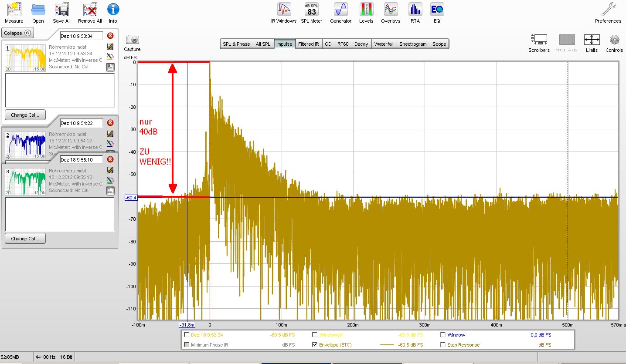
Task: Enable the Windowed trace checkbox
Action: (x=315, y=335)
